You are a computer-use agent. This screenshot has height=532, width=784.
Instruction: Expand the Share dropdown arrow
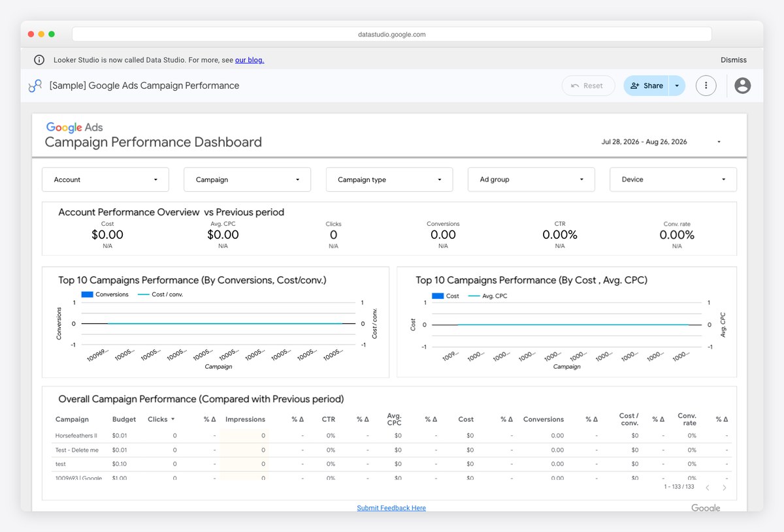677,86
